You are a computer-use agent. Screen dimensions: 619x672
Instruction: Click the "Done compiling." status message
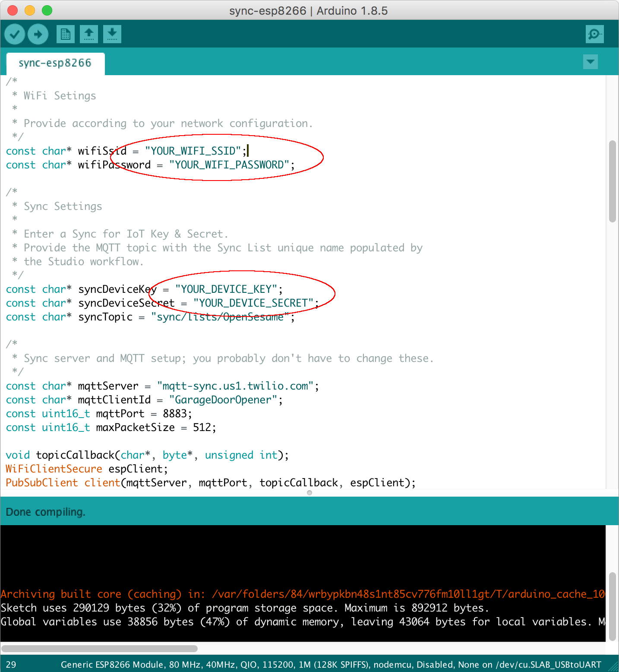pyautogui.click(x=46, y=512)
